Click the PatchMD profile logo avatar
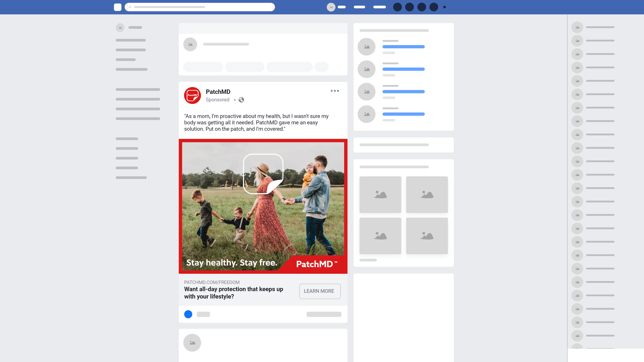Image resolution: width=644 pixels, height=362 pixels. [x=192, y=96]
